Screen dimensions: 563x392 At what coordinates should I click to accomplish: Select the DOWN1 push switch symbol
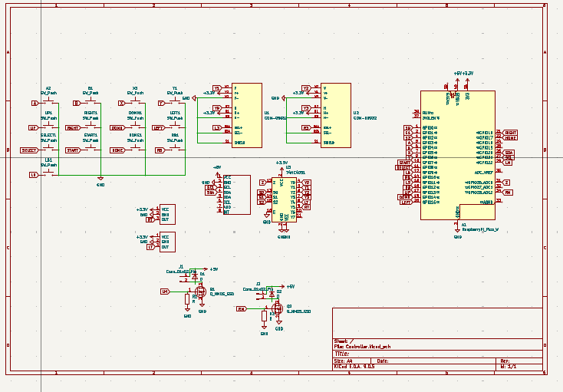tap(135, 127)
